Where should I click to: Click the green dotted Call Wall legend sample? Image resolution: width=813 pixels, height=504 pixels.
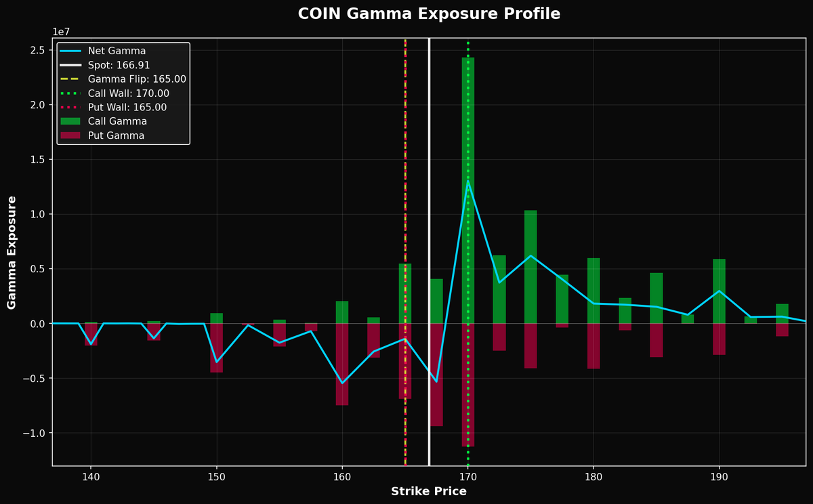(x=70, y=93)
